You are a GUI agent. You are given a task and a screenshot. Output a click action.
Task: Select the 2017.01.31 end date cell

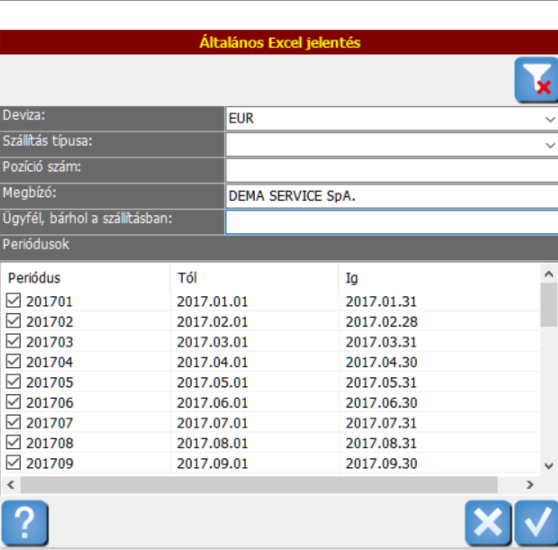click(x=381, y=302)
